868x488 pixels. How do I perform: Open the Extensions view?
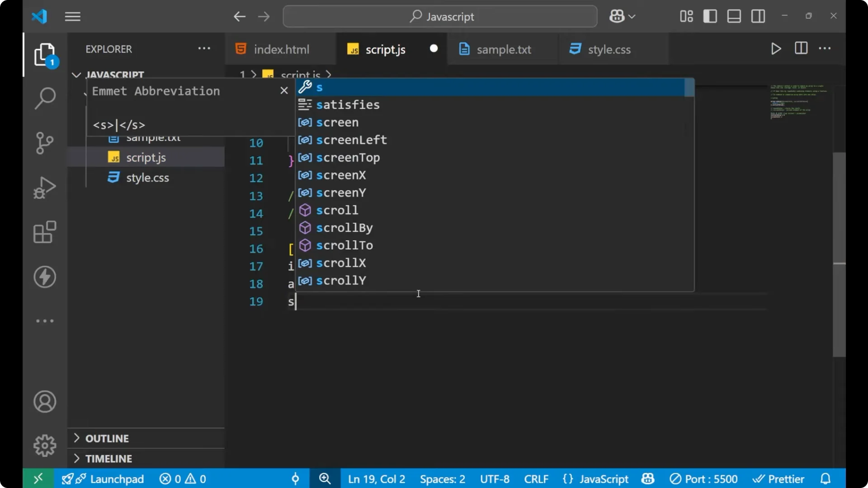(44, 232)
